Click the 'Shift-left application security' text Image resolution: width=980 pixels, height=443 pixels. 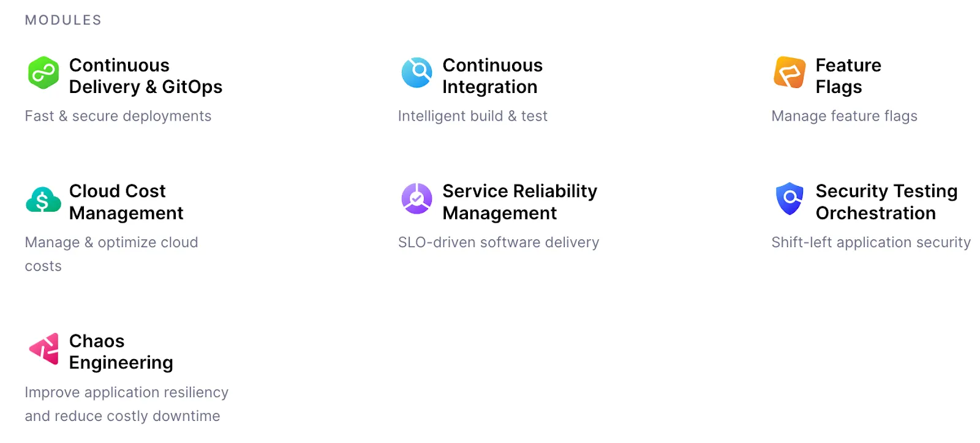pos(870,242)
